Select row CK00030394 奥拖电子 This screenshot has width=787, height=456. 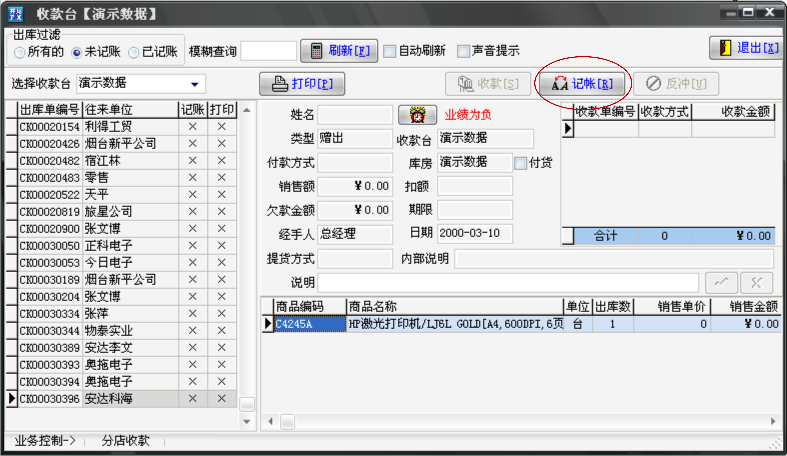pos(120,382)
